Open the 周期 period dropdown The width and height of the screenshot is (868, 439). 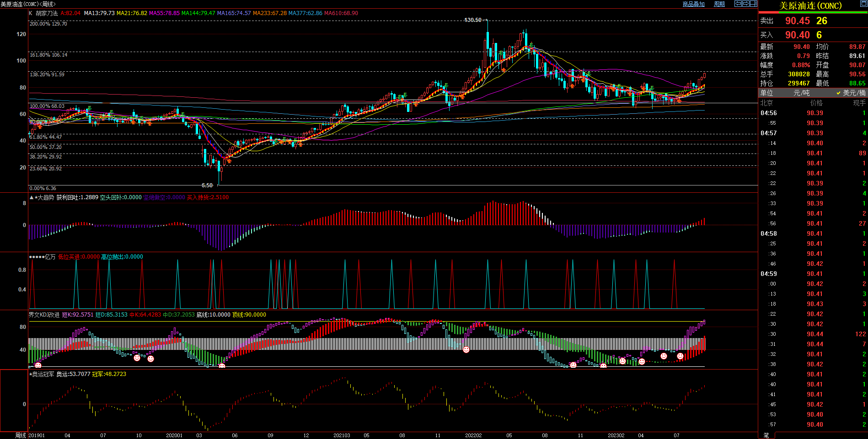719,4
